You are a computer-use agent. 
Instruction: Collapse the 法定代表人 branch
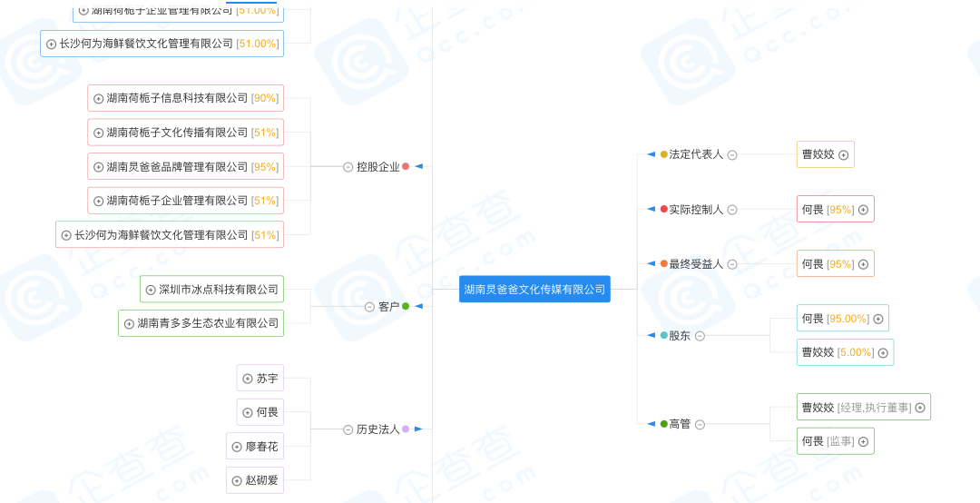tap(732, 155)
